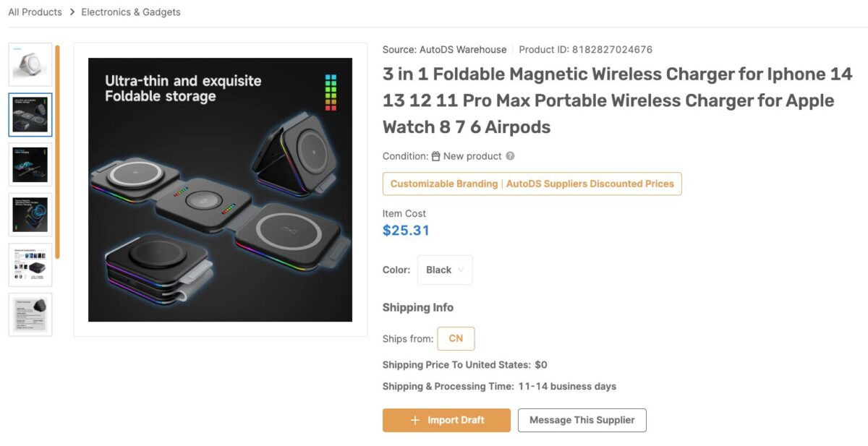868x446 pixels.
Task: Click AutoDS Suppliers Discounted Prices label
Action: 590,184
